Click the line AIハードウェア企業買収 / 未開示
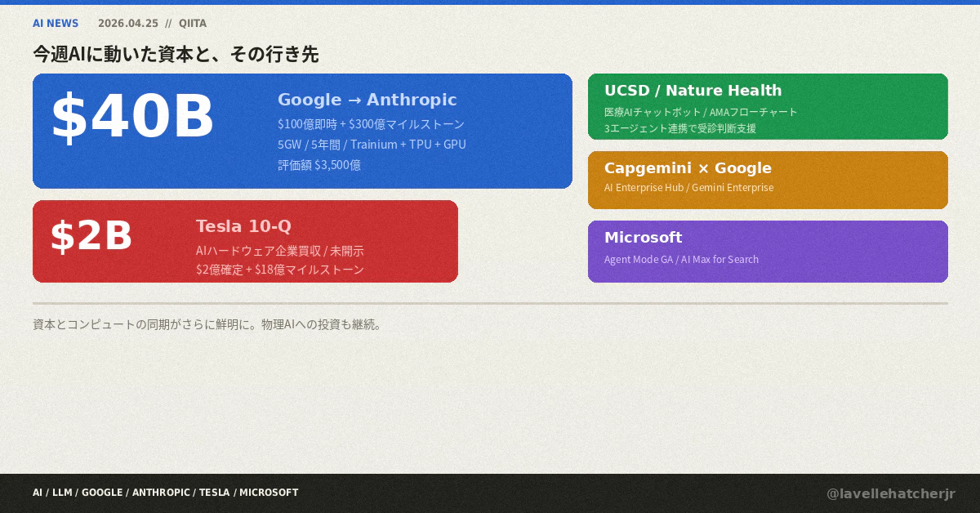 click(x=280, y=251)
